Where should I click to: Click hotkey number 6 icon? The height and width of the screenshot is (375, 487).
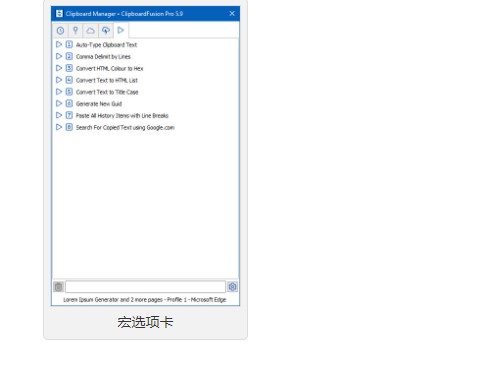click(x=69, y=104)
